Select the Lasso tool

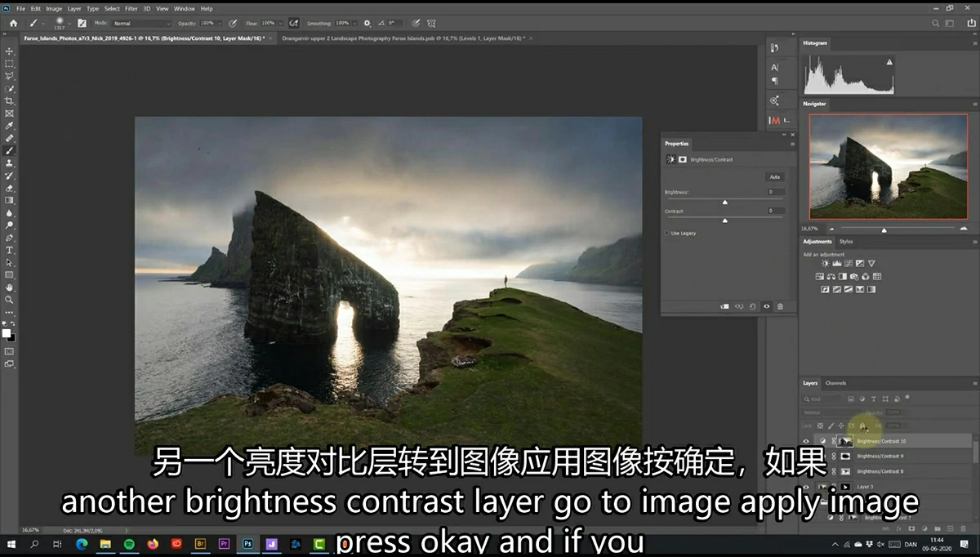(x=10, y=76)
